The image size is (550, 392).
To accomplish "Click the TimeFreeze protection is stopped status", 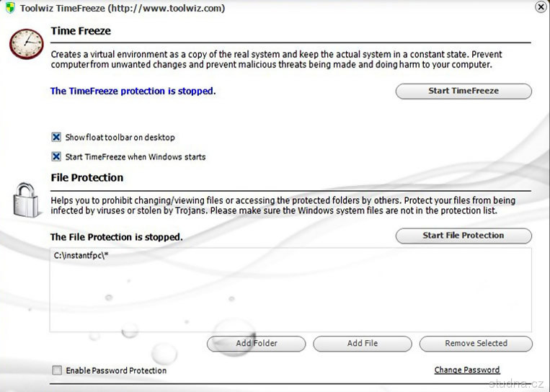I will (x=133, y=92).
